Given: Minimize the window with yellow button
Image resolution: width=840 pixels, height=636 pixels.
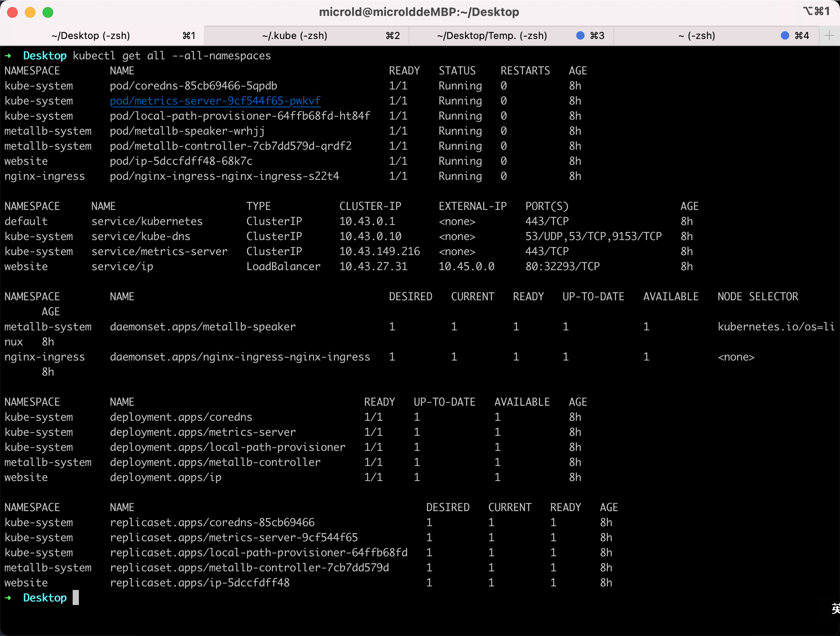Looking at the screenshot, I should pyautogui.click(x=30, y=12).
